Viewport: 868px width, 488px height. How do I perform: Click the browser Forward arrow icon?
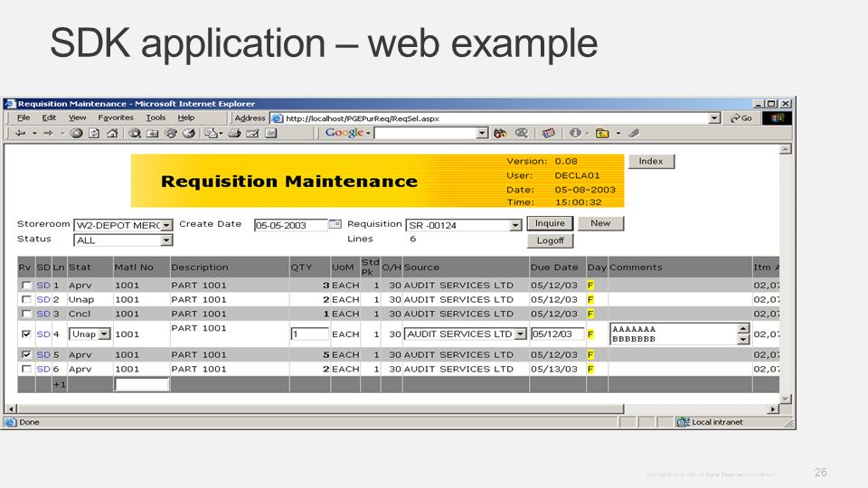48,134
